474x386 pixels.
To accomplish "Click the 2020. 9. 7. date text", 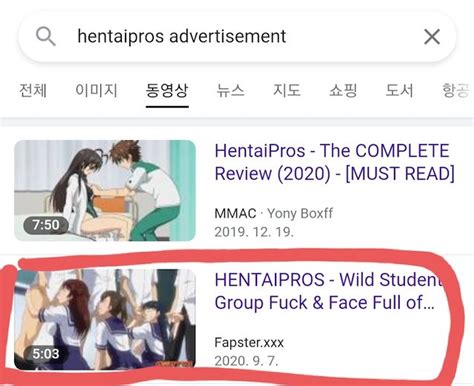I will (246, 361).
